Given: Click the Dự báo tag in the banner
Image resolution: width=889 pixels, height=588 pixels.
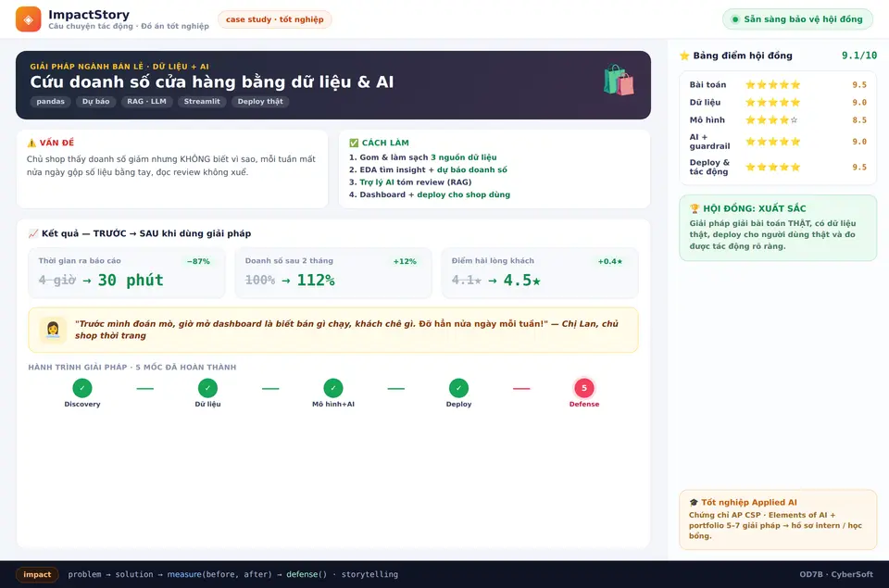Looking at the screenshot, I should click(x=95, y=102).
